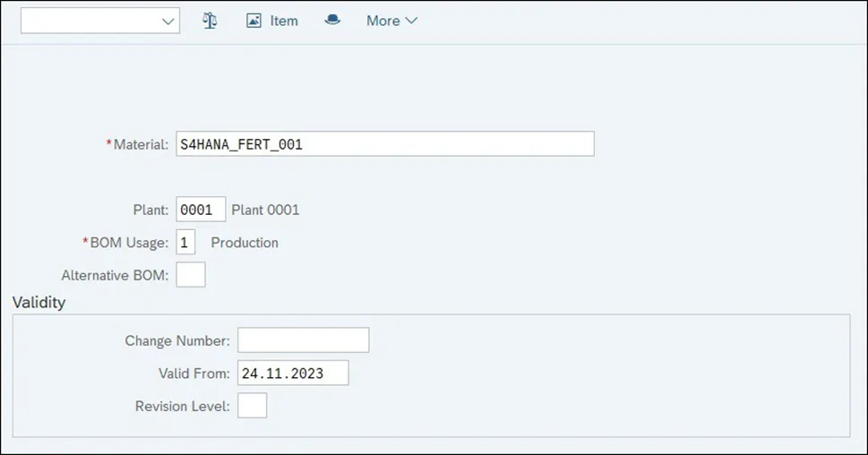Click the Production description text
Viewport: 868px width, 455px height.
point(245,243)
